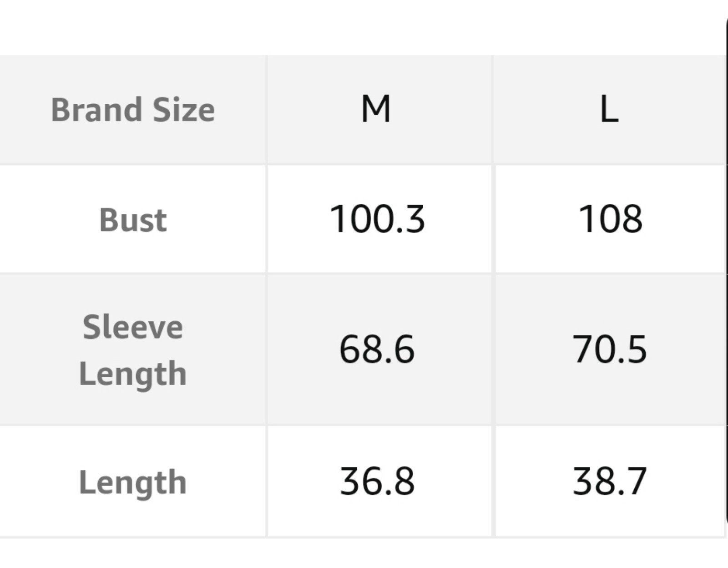Click the Bust value 108
728x568 pixels.
[x=610, y=219]
